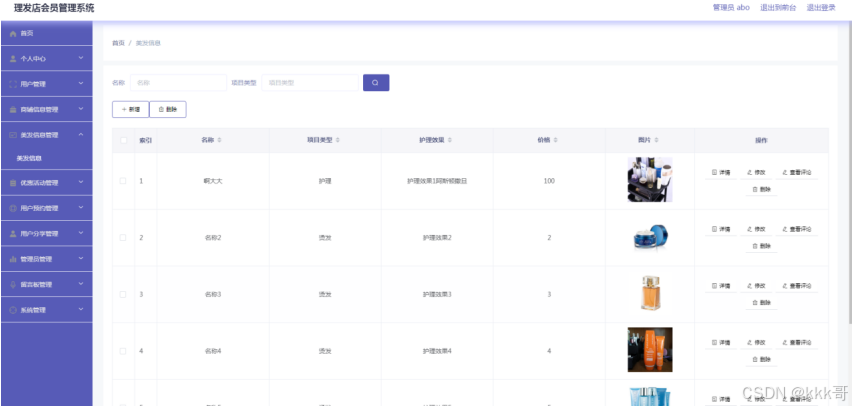The height and width of the screenshot is (408, 852).
Task: Click the circle icon beside 系统管理
Action: (14, 310)
